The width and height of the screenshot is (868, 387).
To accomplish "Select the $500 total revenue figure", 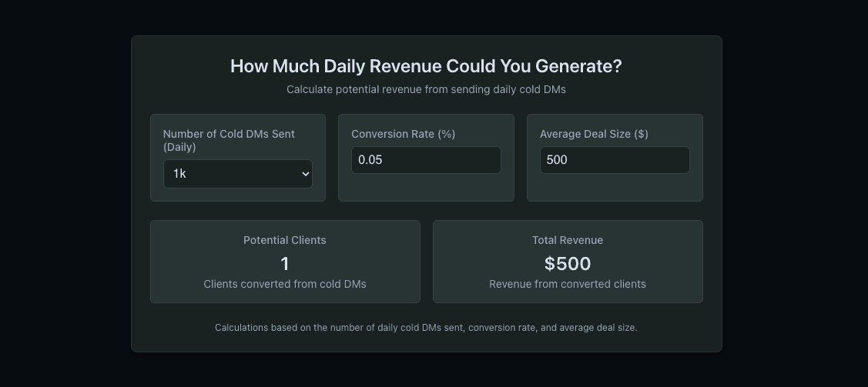I will click(x=568, y=264).
